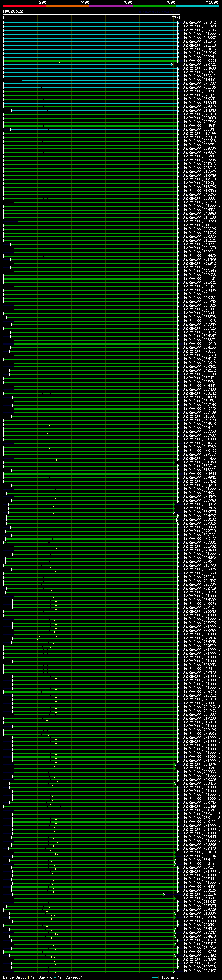
Task: Select hit label UniRef100_Q1MQM3
Action: click(x=199, y=110)
